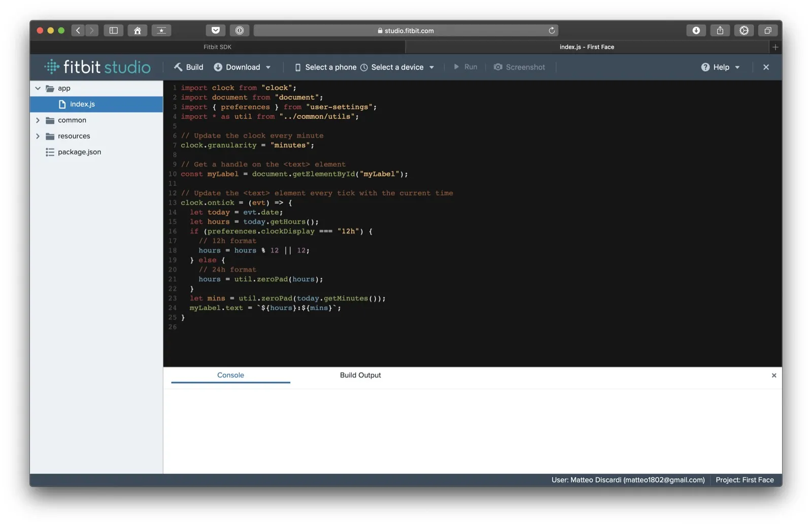The width and height of the screenshot is (812, 526).
Task: Close the Fitbit Studio project toolbar
Action: click(x=766, y=67)
